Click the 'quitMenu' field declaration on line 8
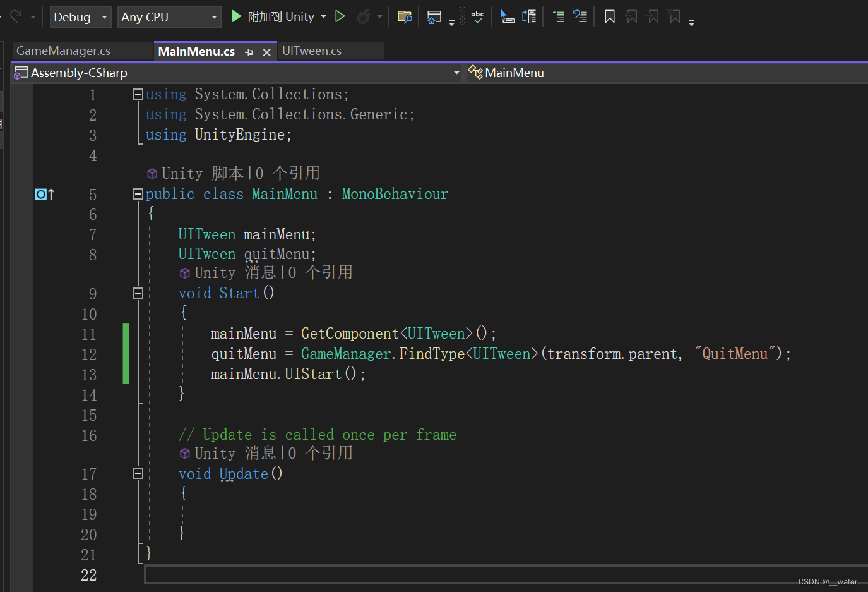Image resolution: width=868 pixels, height=592 pixels. coord(276,254)
